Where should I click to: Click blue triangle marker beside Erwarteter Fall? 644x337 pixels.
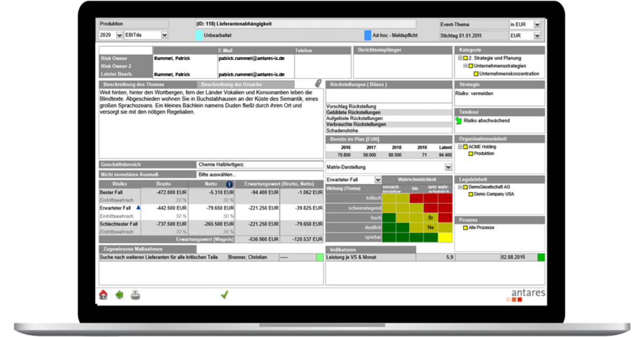(138, 207)
